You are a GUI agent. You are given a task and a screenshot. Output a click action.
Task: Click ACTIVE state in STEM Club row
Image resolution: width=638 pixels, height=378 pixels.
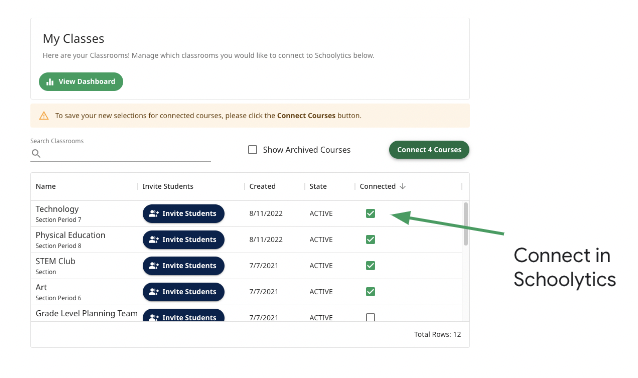(x=321, y=266)
